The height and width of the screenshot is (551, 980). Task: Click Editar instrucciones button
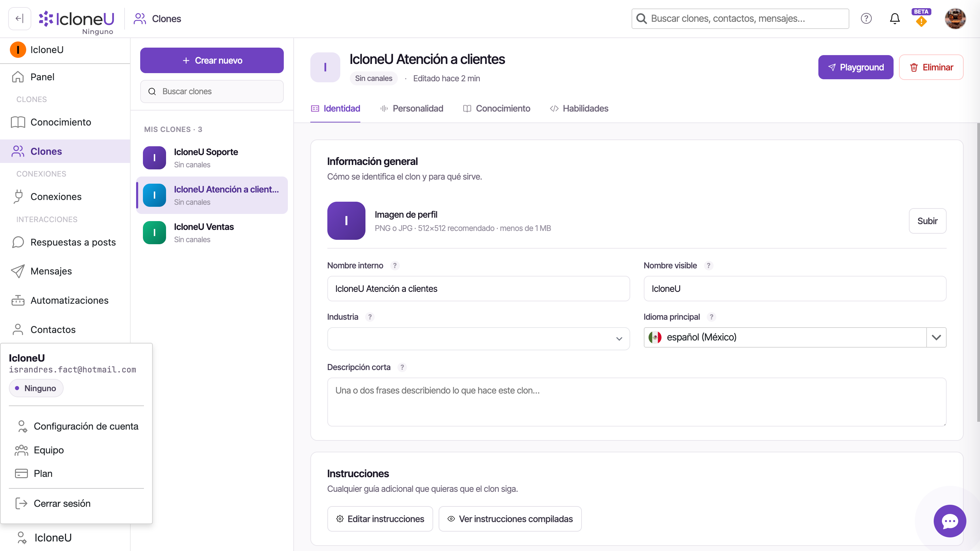pos(380,519)
